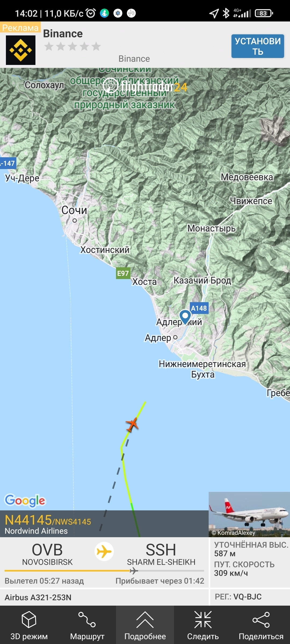Tap the Binance ad logo
This screenshot has height=644, width=290.
21,50
